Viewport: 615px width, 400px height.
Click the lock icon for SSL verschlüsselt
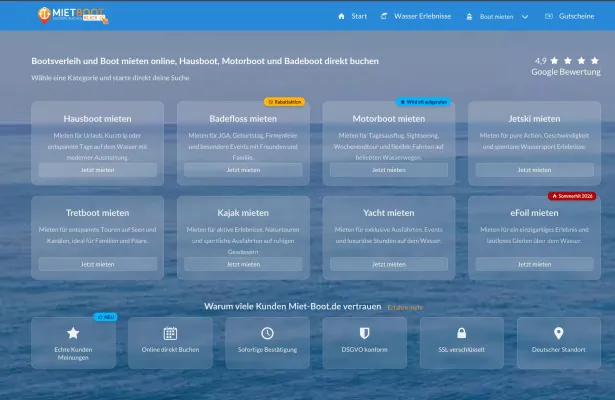[462, 333]
